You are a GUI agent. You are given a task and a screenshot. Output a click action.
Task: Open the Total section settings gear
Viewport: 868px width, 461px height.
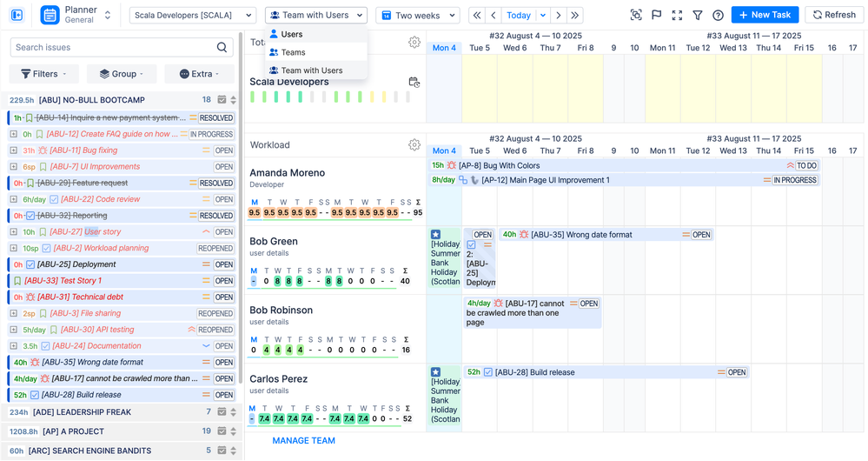tap(414, 43)
